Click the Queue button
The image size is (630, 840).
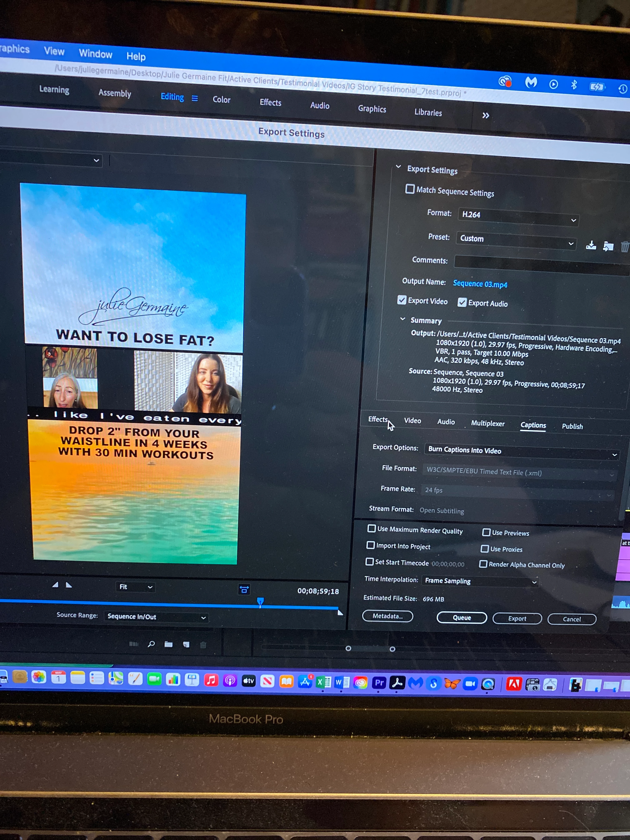point(461,617)
